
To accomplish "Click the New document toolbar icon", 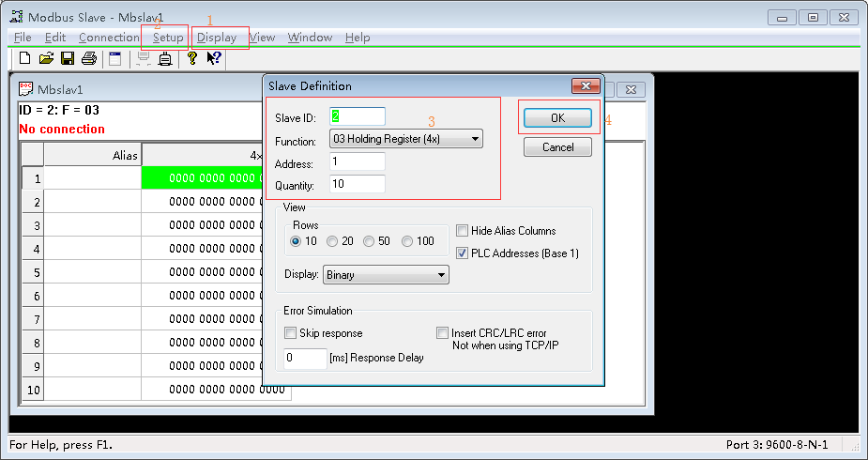I will point(25,58).
